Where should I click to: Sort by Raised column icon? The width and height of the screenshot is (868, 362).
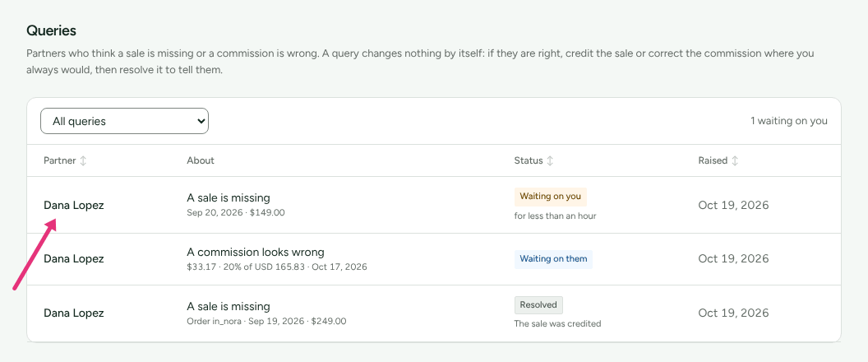pos(735,160)
